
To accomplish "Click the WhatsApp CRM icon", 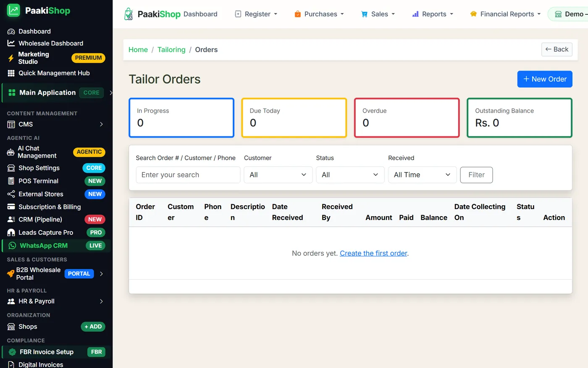I will (12, 246).
